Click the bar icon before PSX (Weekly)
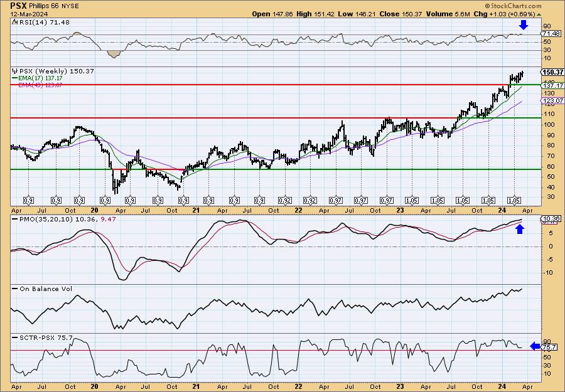 (15, 71)
